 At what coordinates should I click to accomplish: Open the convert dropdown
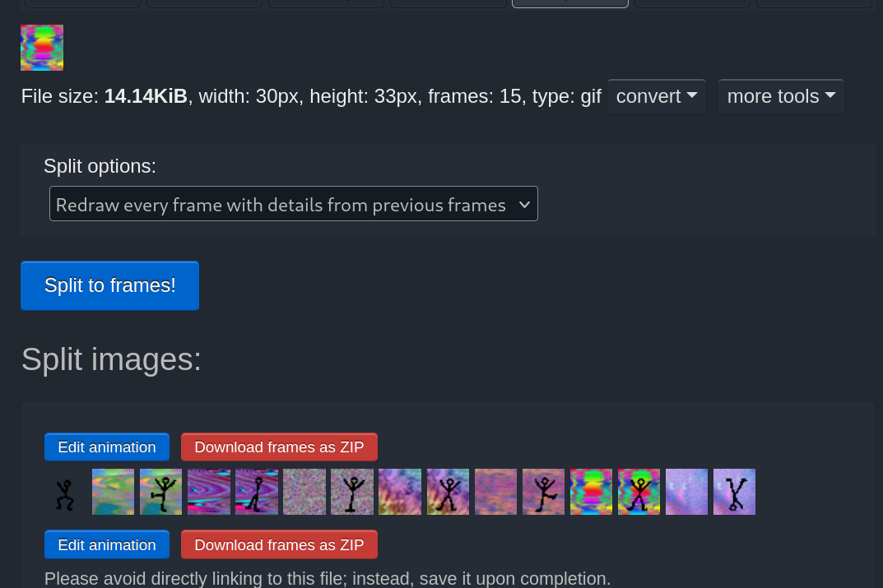pos(656,96)
